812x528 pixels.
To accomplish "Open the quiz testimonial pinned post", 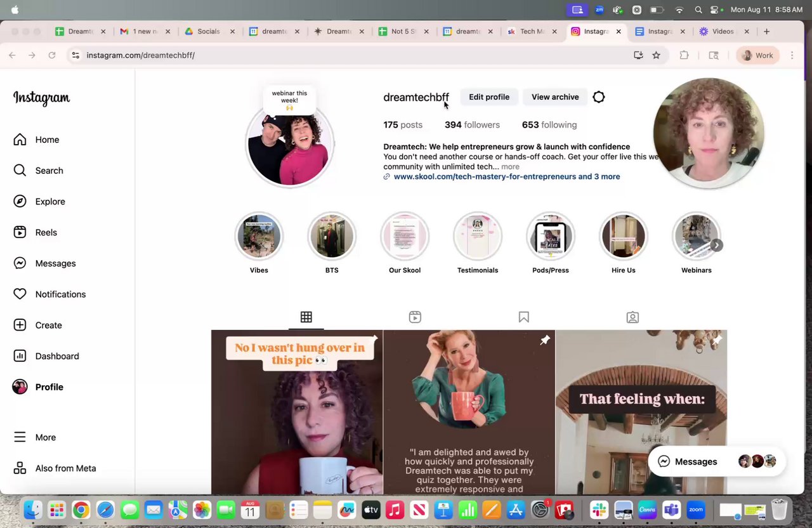I will point(469,412).
